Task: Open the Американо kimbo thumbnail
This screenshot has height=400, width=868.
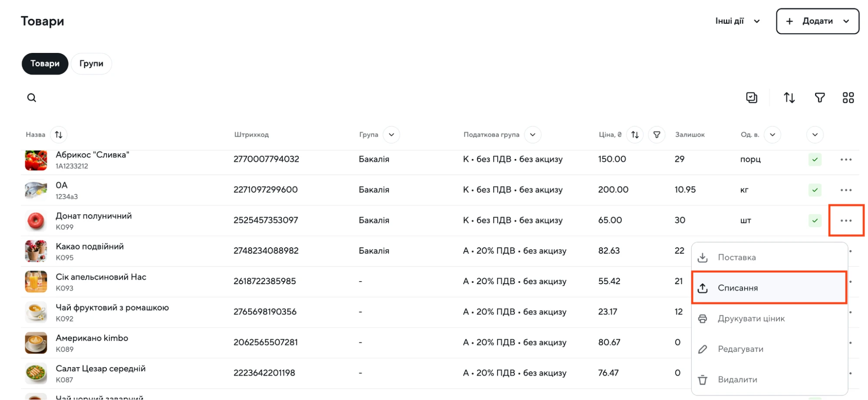Action: (36, 343)
